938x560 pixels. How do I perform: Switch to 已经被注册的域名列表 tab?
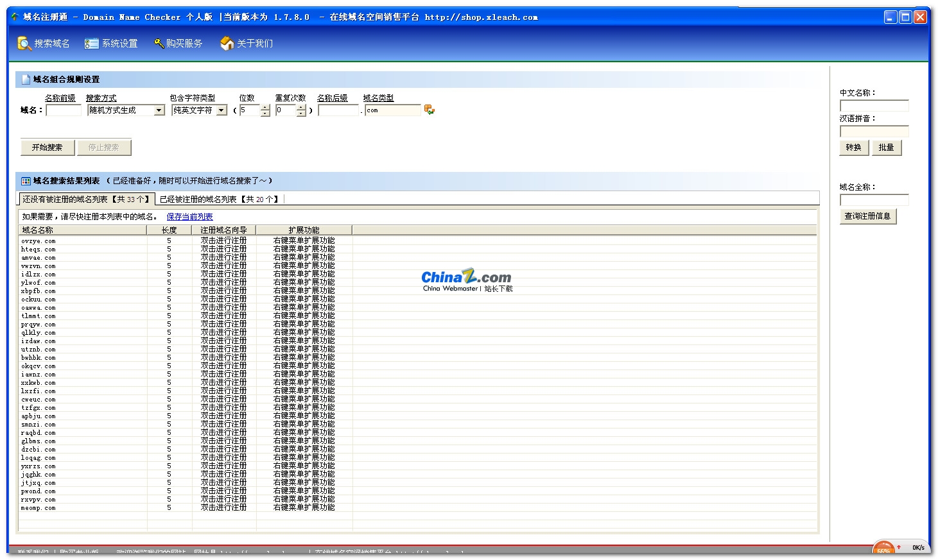coord(219,199)
